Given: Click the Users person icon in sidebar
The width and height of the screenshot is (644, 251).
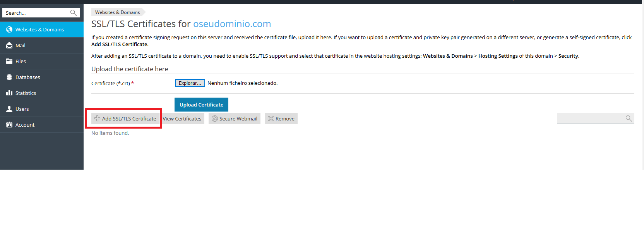Looking at the screenshot, I should [9, 109].
